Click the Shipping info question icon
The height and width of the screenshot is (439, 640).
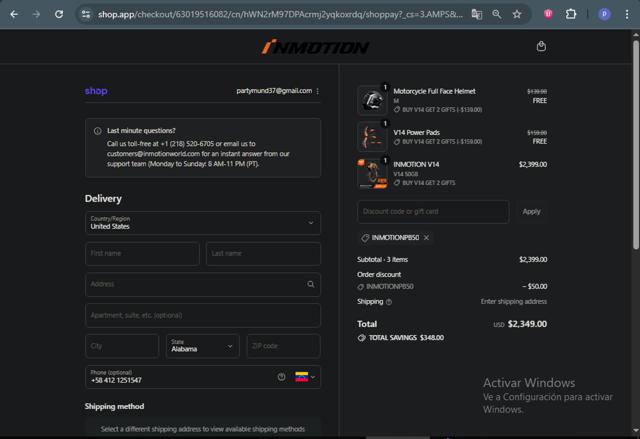click(389, 302)
